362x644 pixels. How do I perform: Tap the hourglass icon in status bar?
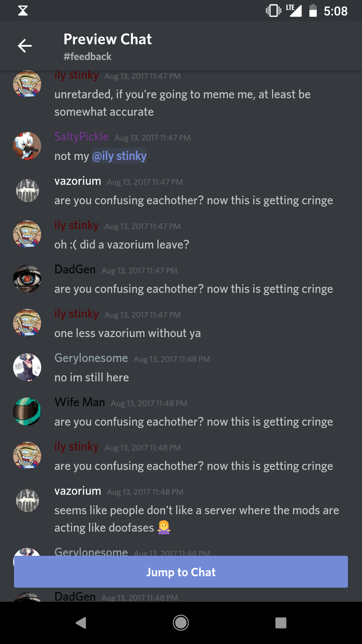pos(23,11)
